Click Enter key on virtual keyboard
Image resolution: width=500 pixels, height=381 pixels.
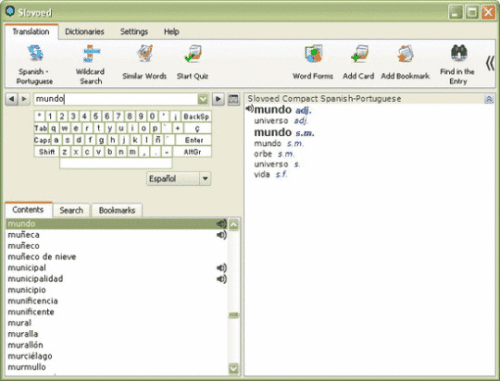[x=194, y=140]
